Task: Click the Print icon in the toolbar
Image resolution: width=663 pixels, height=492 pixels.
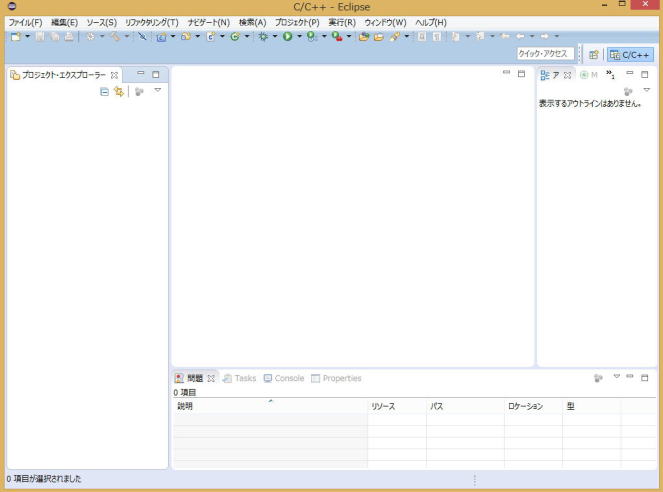Action: click(x=69, y=37)
